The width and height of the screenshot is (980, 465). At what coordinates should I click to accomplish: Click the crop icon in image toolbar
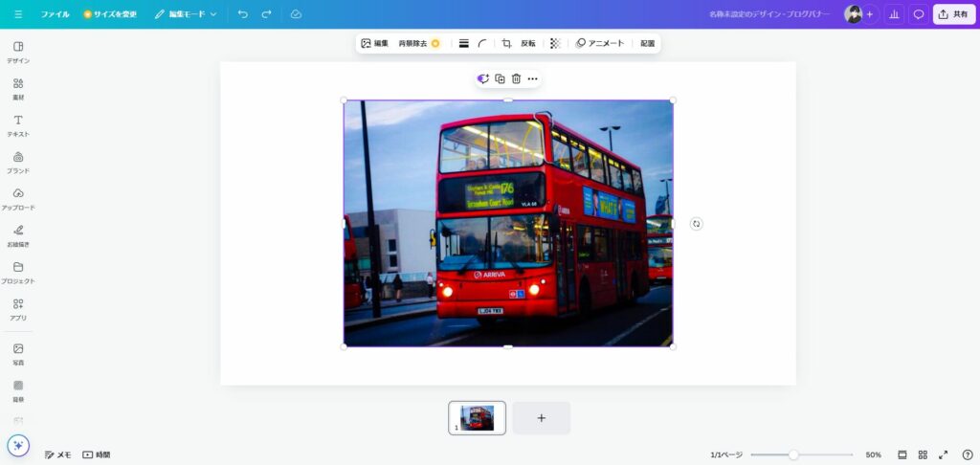coord(506,43)
